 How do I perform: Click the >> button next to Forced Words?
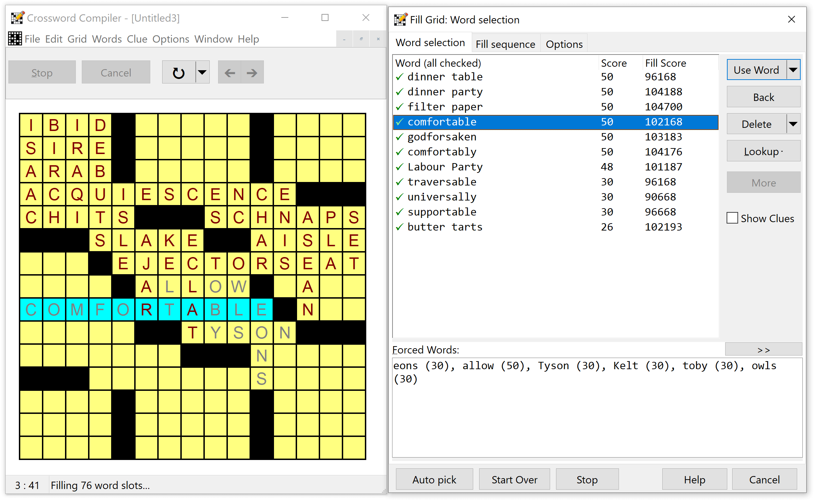(764, 350)
